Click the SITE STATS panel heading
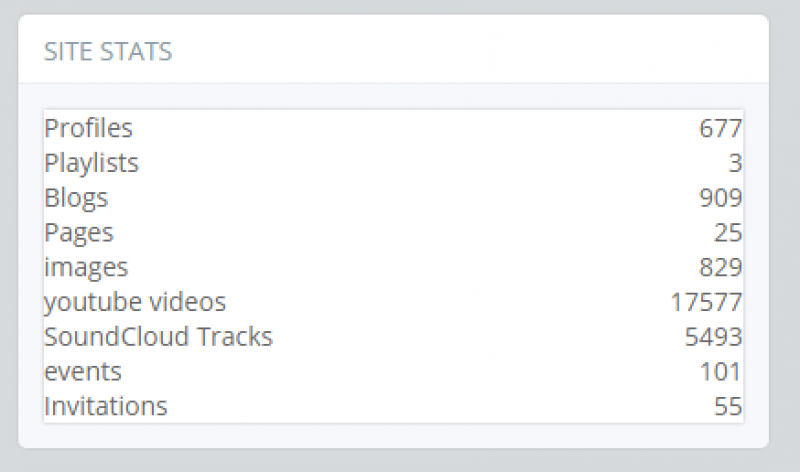This screenshot has height=472, width=800. click(x=108, y=52)
